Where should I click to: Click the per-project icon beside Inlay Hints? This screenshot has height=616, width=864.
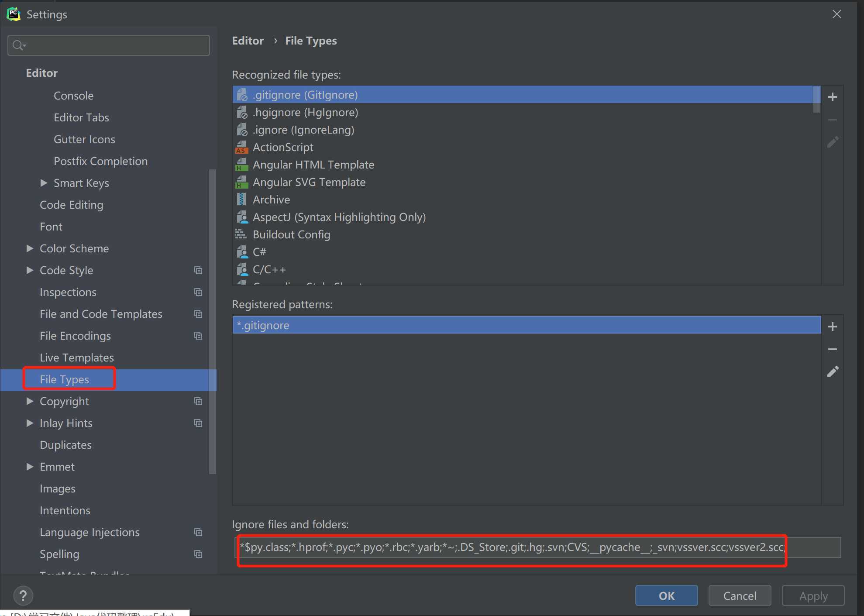(198, 423)
